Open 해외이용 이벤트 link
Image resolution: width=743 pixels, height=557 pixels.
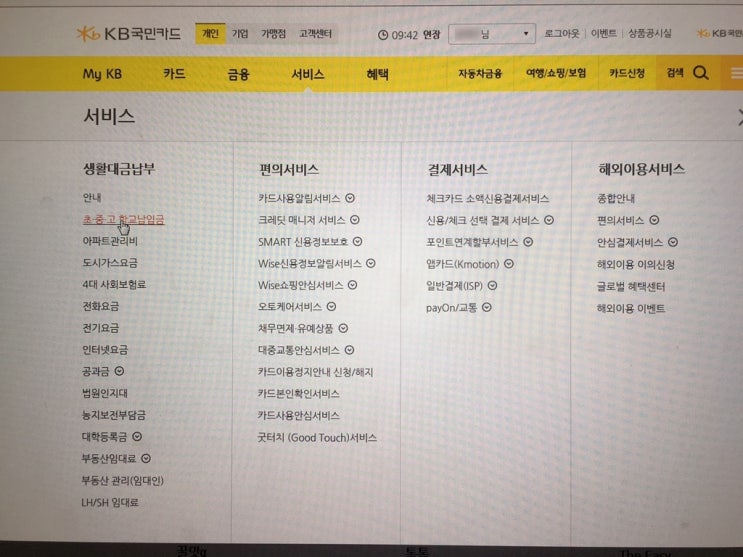[x=631, y=309]
